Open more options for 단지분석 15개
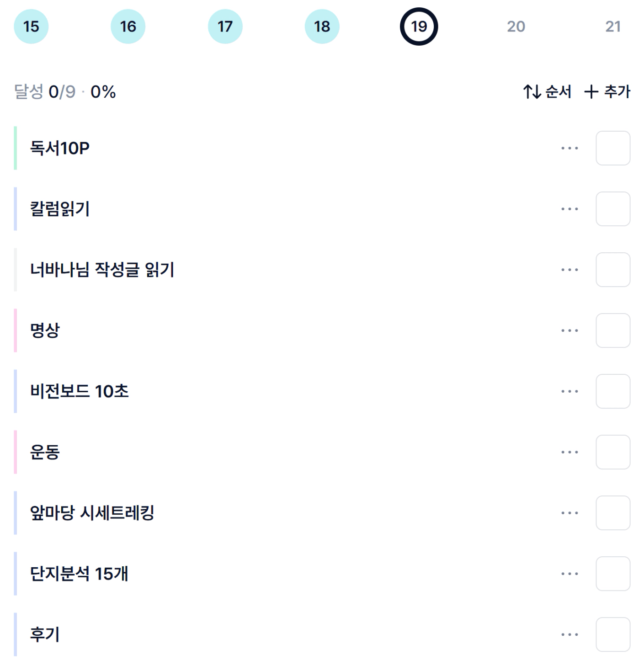The image size is (644, 671). (569, 574)
